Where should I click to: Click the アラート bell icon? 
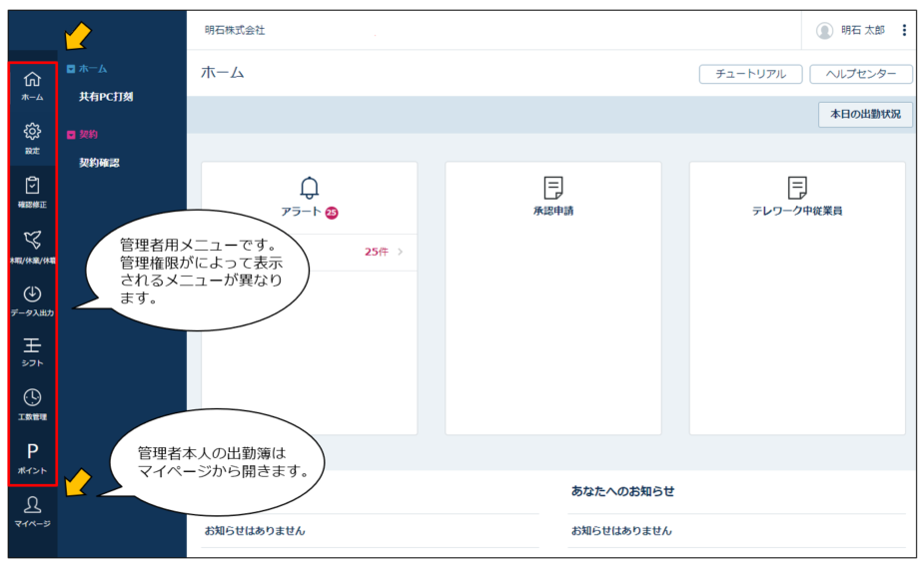click(310, 188)
